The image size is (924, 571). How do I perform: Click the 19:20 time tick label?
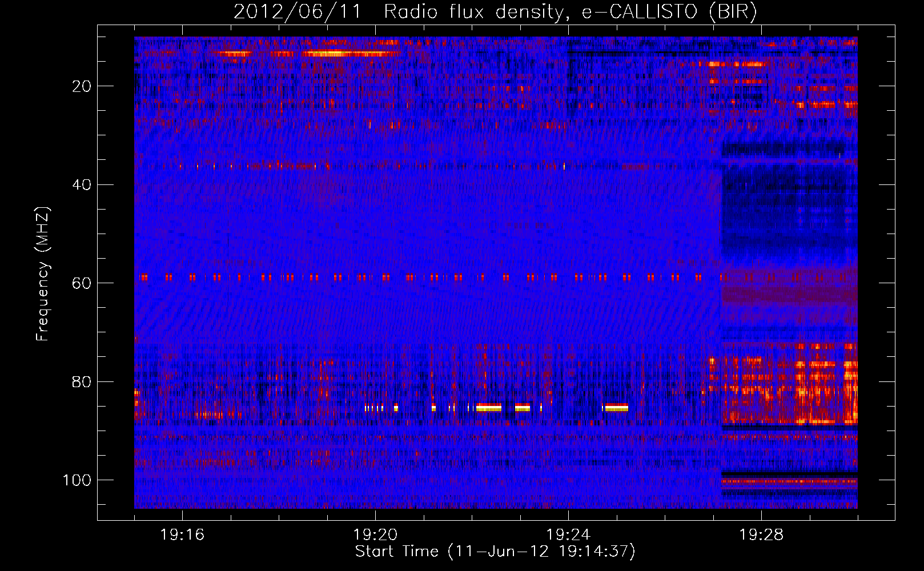375,535
